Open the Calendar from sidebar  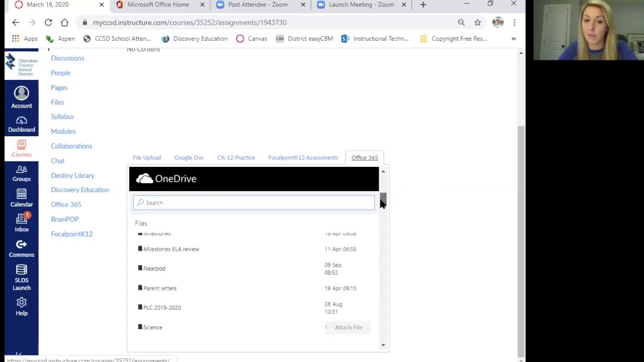coord(22,199)
